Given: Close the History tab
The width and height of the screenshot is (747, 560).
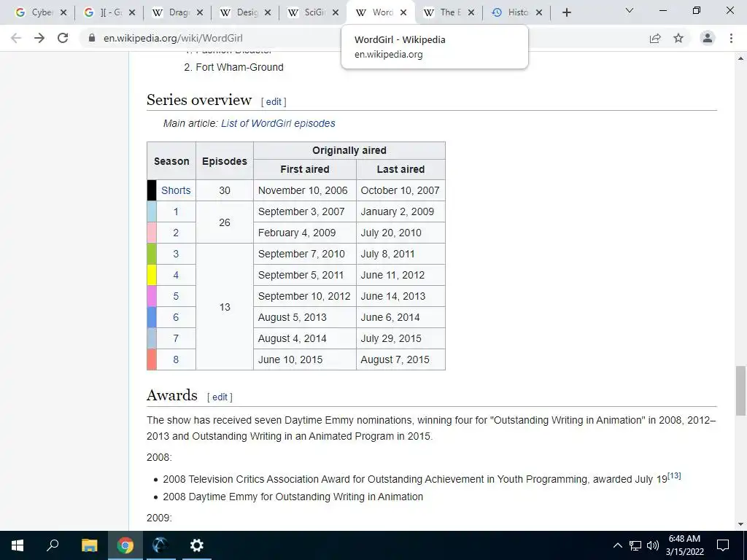Looking at the screenshot, I should pyautogui.click(x=539, y=12).
